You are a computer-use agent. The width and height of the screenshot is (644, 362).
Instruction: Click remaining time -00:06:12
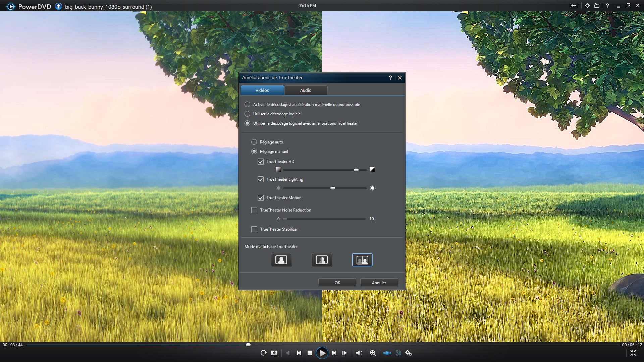(631, 345)
